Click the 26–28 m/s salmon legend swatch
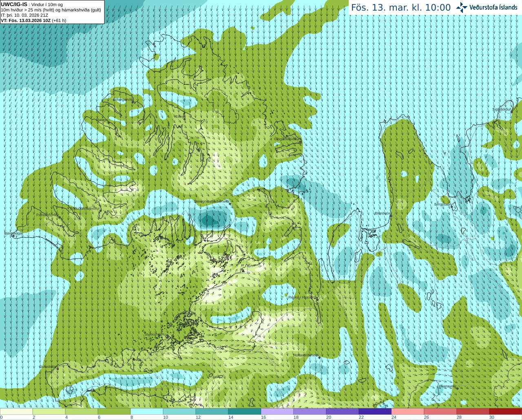The height and width of the screenshot is (420, 522). 440,411
